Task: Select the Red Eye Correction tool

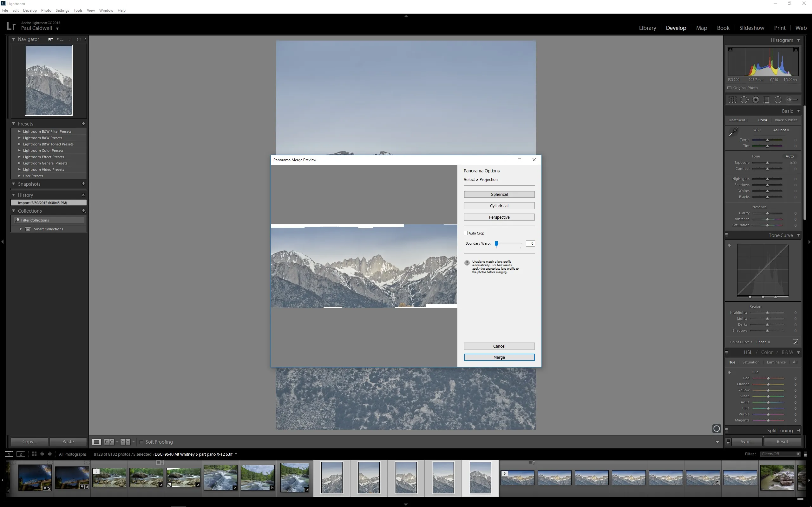Action: [x=756, y=99]
